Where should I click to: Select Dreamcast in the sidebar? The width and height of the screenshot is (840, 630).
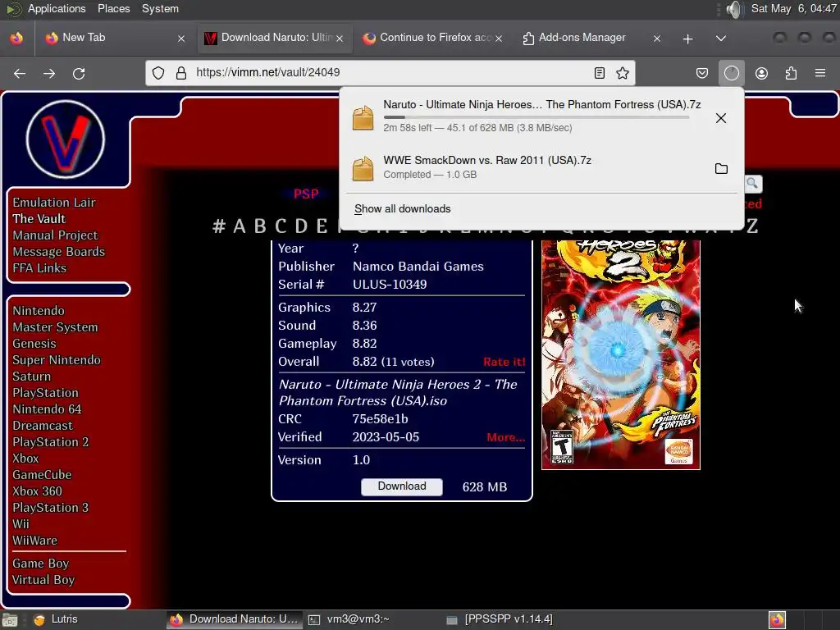43,426
